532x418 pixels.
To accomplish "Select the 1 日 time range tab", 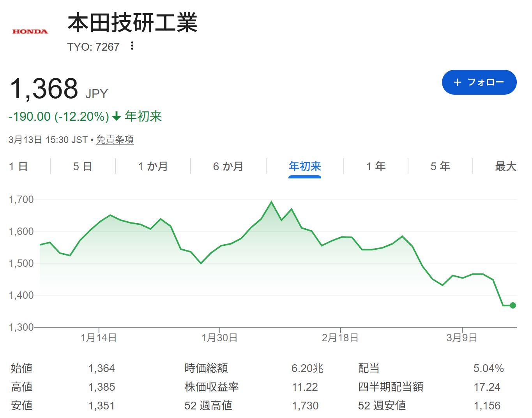I will pyautogui.click(x=18, y=167).
